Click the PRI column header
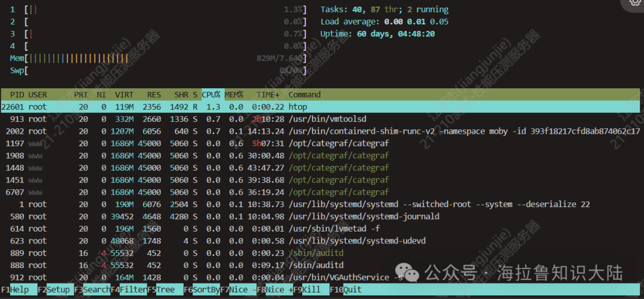The width and height of the screenshot is (644, 299). click(x=81, y=95)
